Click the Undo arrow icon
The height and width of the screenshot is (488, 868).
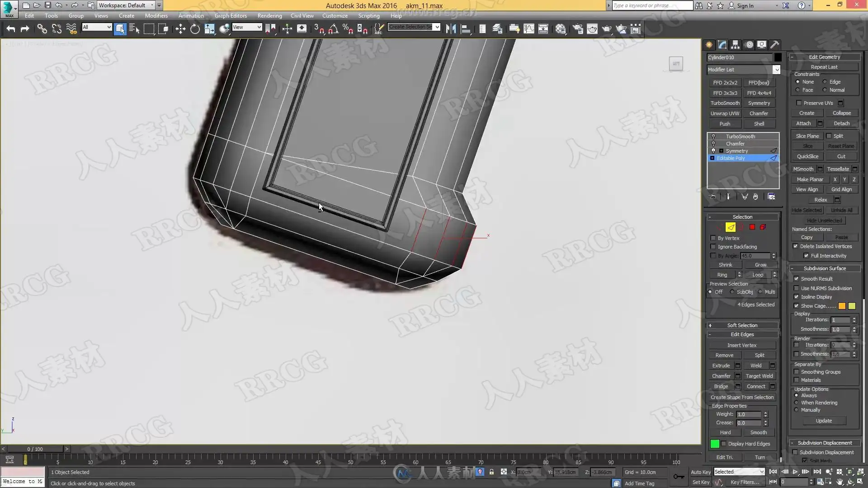(10, 29)
